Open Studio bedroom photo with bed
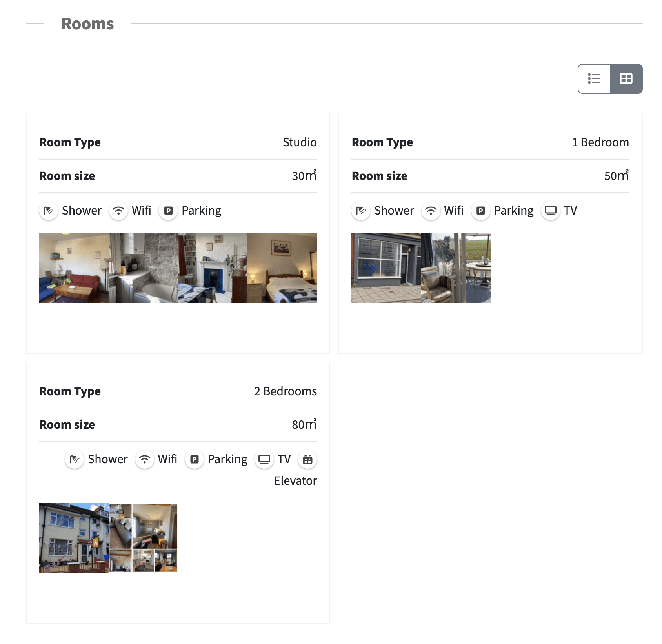This screenshot has height=644, width=662. (x=282, y=268)
